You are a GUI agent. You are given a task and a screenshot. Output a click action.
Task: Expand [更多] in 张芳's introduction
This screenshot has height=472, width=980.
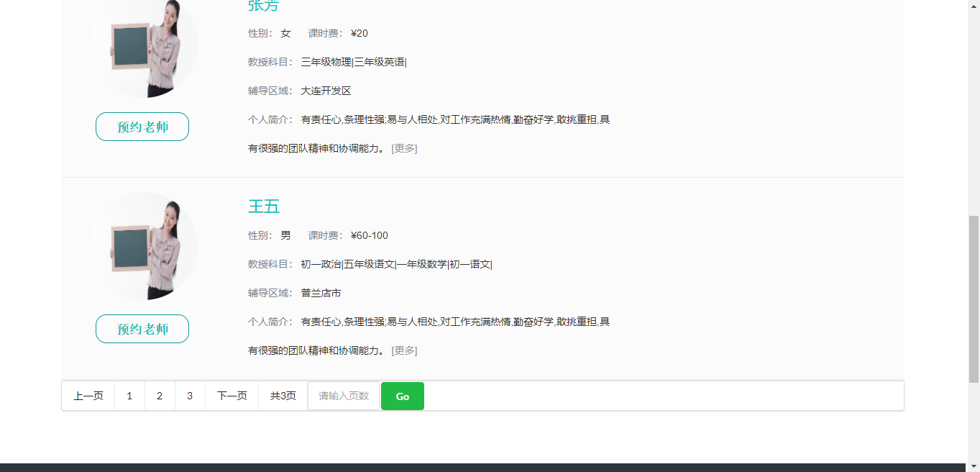[404, 148]
